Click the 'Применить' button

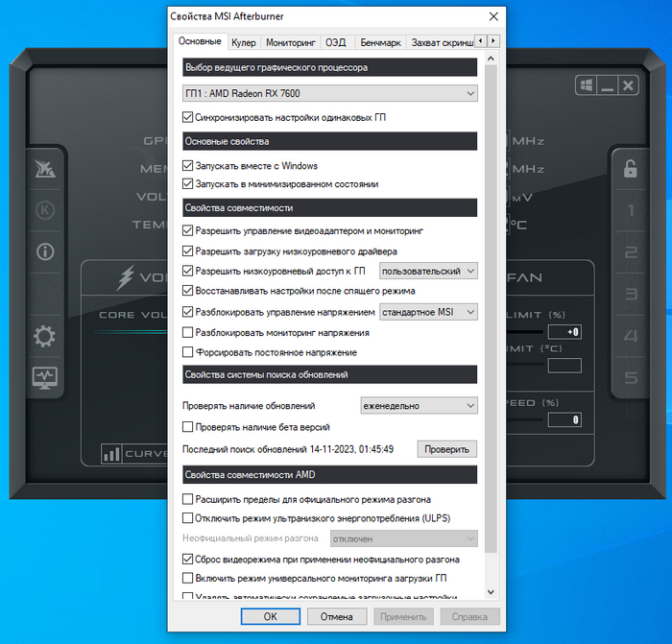(x=403, y=616)
